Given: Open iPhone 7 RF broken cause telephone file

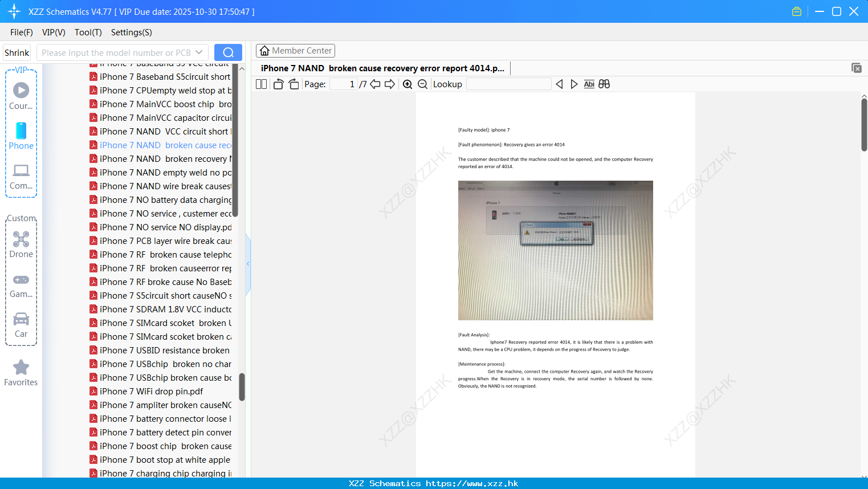Looking at the screenshot, I should click(161, 255).
